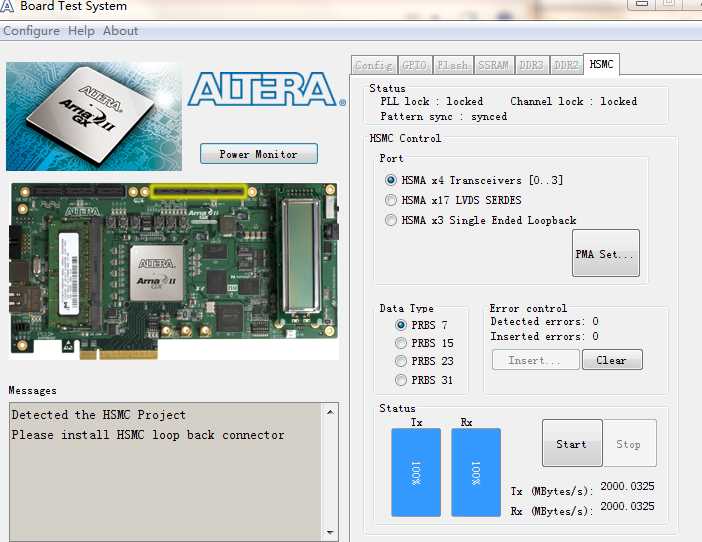Select the HSMC tab
Viewport: 702px width, 542px height.
[x=601, y=64]
